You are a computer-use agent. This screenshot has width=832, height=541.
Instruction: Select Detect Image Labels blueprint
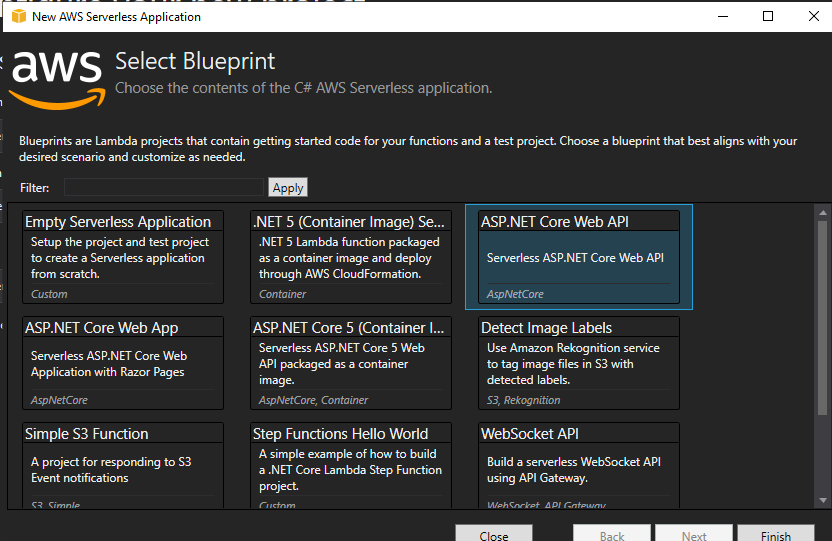coord(579,363)
